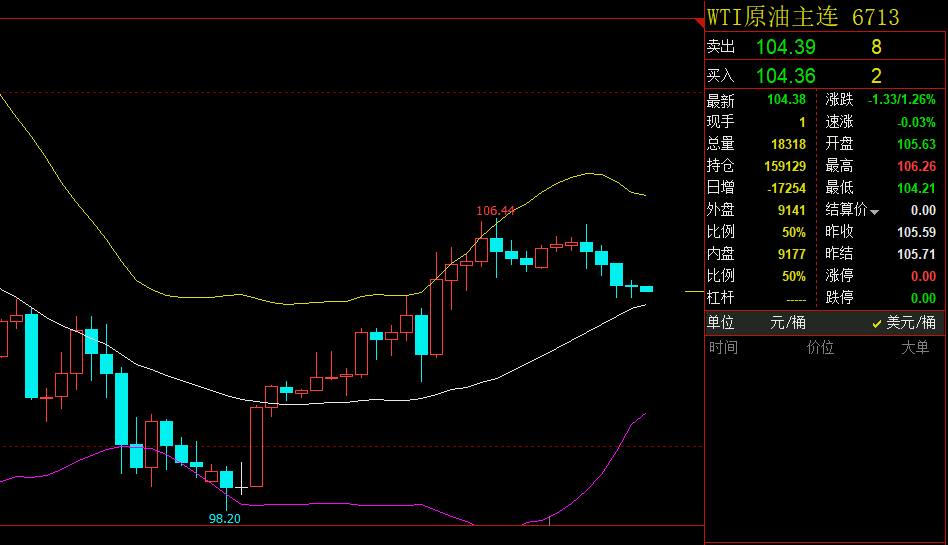
Task: Click the lowest price 104.21
Action: pos(917,188)
